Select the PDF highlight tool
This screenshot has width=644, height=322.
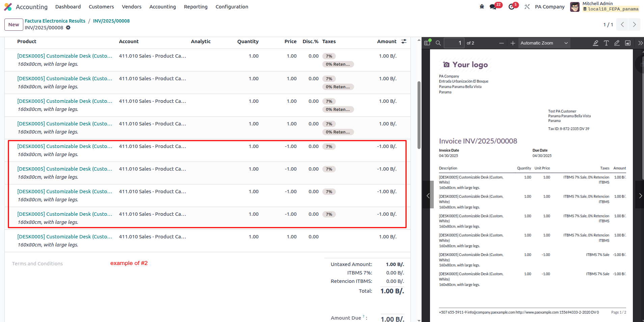click(595, 43)
